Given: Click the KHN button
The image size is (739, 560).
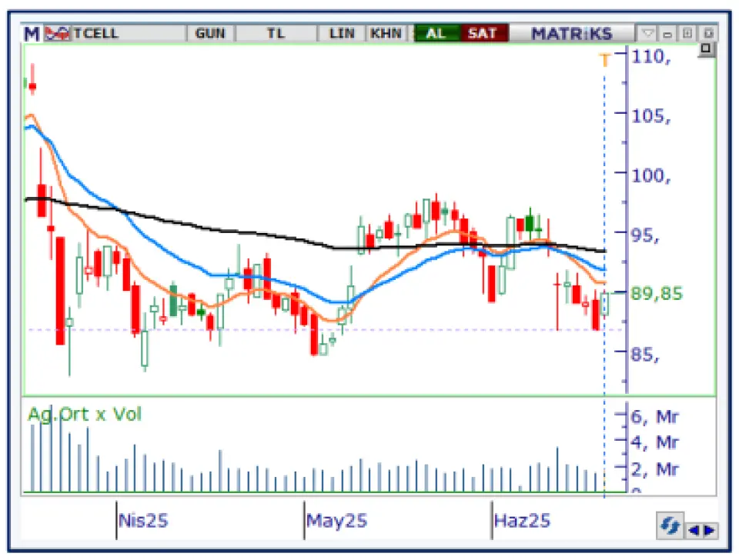Looking at the screenshot, I should coord(386,33).
